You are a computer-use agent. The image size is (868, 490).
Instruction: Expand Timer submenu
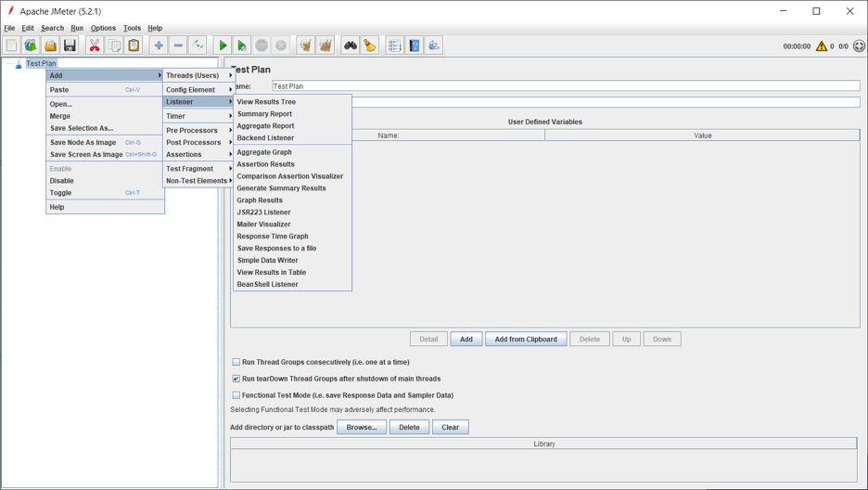click(x=198, y=116)
